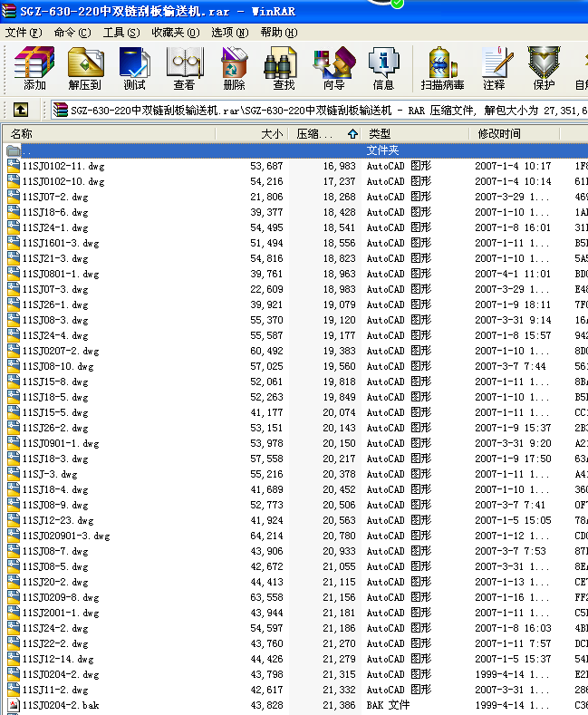Image resolution: width=588 pixels, height=715 pixels.
Task: Select file 11SJ22-2.dwg
Action: coord(55,643)
